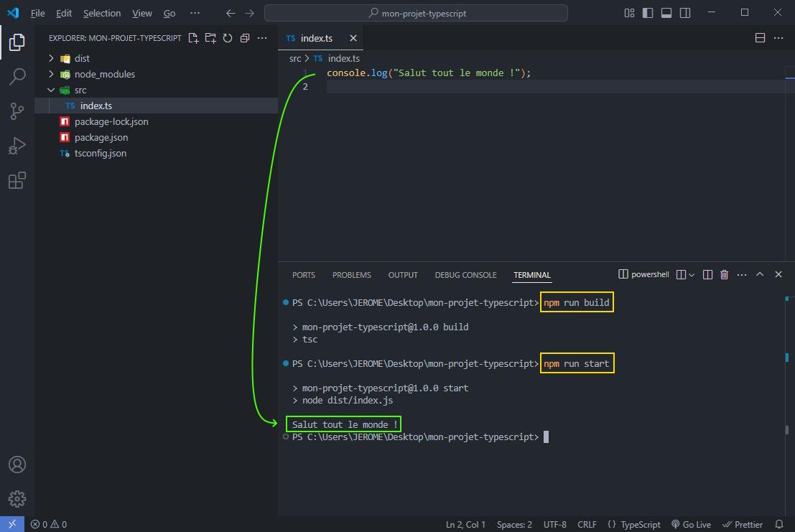
Task: Switch to the OUTPUT panel tab
Action: click(x=403, y=274)
